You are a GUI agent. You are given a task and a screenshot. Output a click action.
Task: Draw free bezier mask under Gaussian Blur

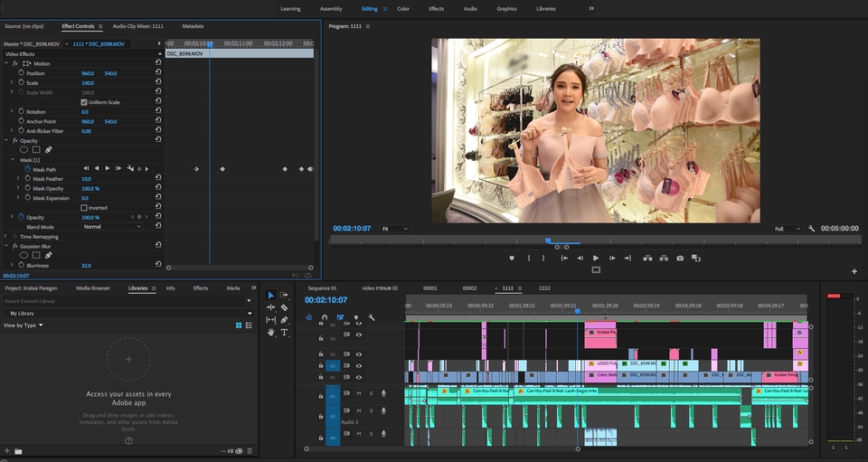pos(48,255)
